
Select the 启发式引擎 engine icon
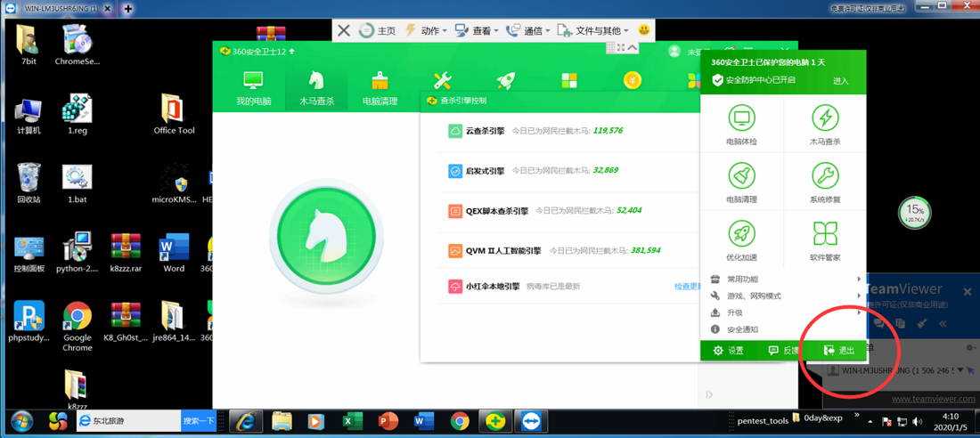(x=455, y=171)
